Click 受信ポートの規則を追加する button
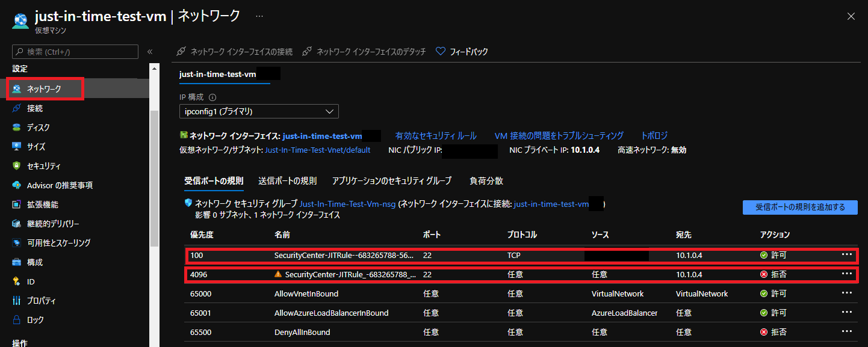 800,207
